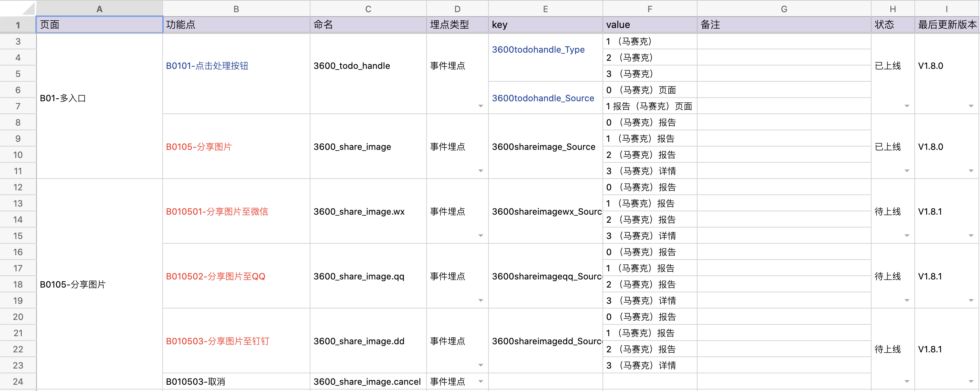
Task: Select the key cell 3600shareimageqq_Source
Action: (x=545, y=276)
